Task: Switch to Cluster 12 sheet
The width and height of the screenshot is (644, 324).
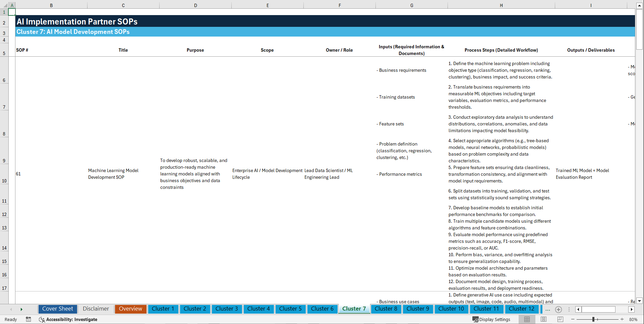Action: [522, 309]
